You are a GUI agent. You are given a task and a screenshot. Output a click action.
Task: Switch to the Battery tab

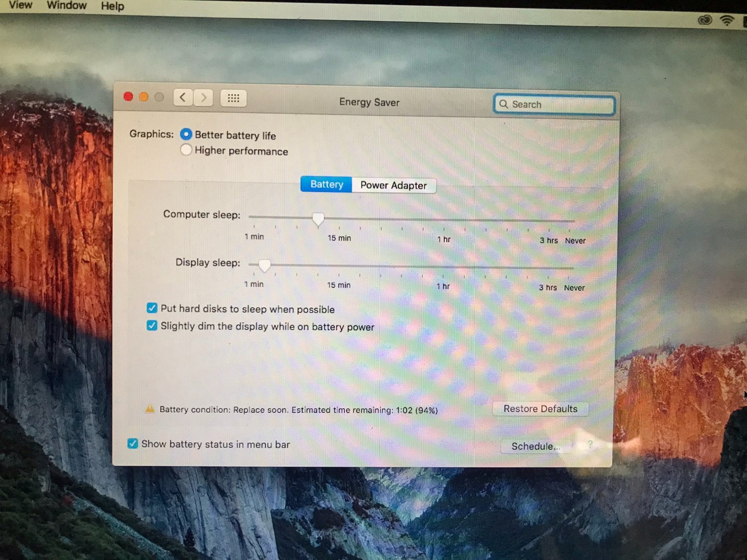[x=327, y=184]
